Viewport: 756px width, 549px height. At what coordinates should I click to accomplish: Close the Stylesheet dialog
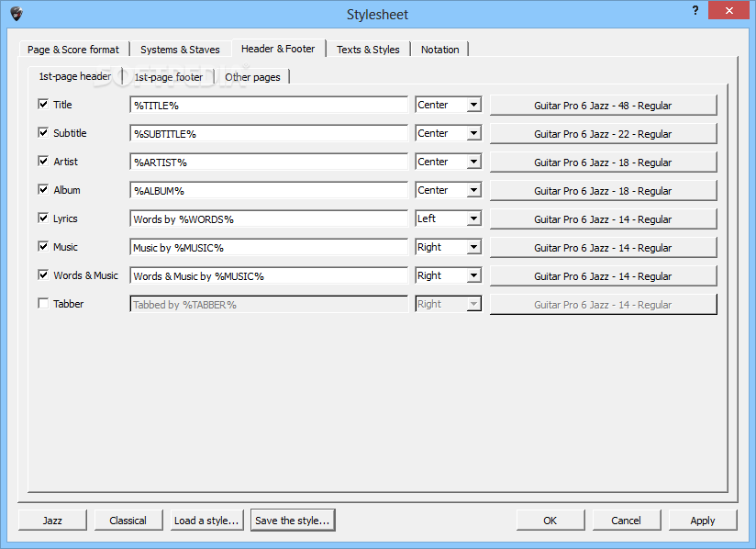pyautogui.click(x=728, y=10)
